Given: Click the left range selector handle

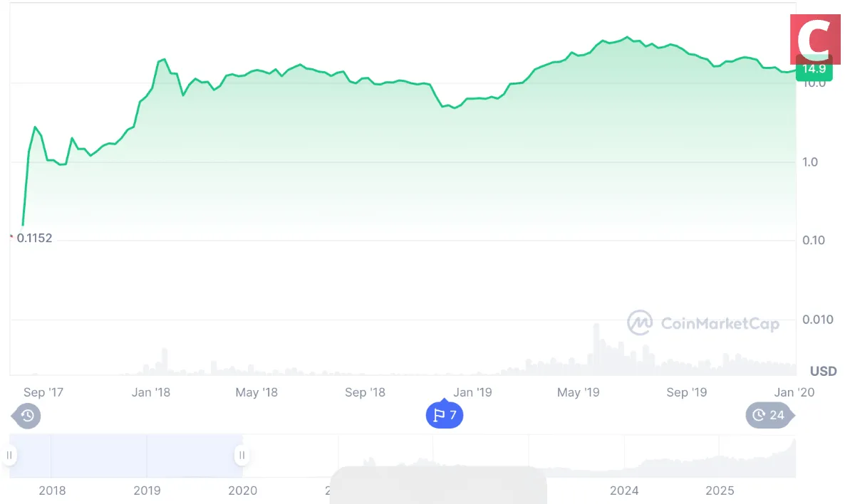Looking at the screenshot, I should (x=10, y=455).
